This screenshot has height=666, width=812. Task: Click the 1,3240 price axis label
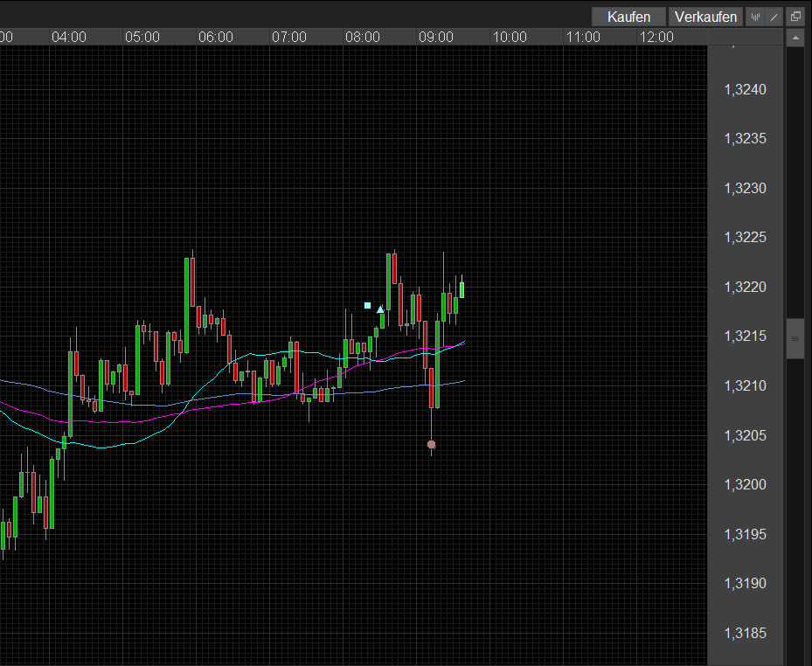745,90
